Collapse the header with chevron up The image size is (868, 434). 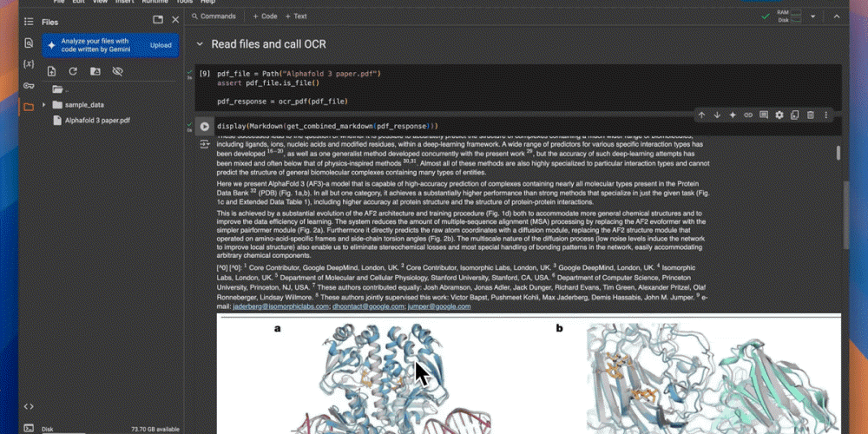click(x=837, y=16)
